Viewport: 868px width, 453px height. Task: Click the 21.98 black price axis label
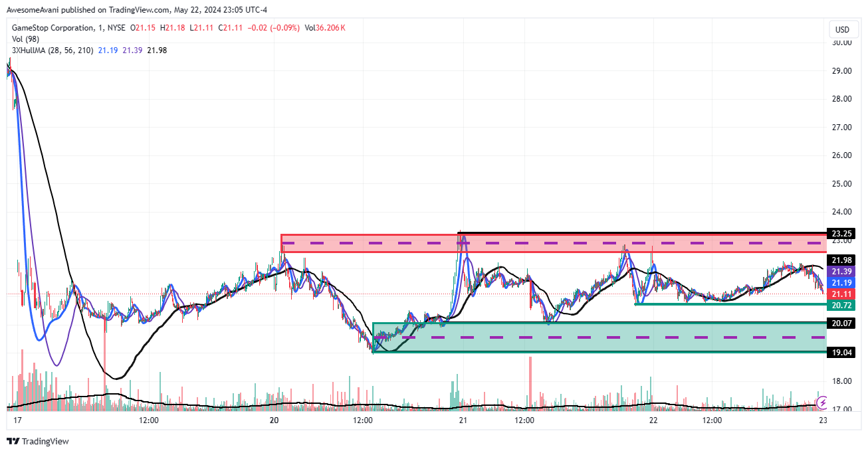[x=841, y=260]
